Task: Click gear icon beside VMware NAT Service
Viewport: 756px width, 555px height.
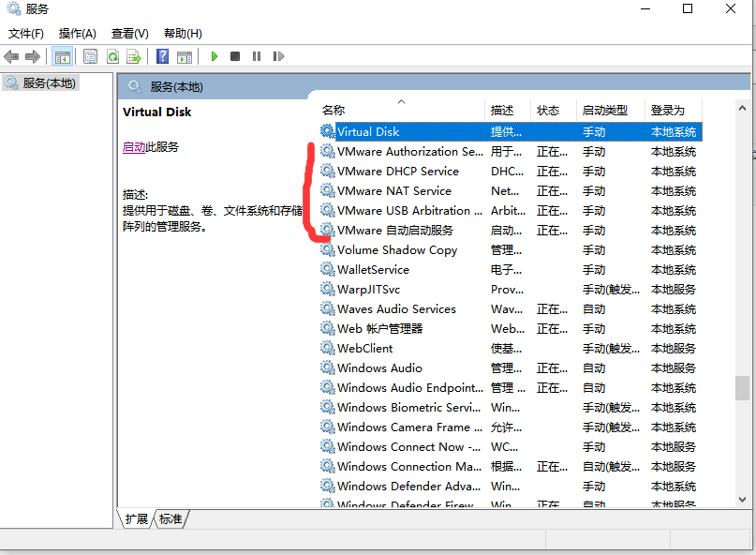Action: [x=328, y=190]
